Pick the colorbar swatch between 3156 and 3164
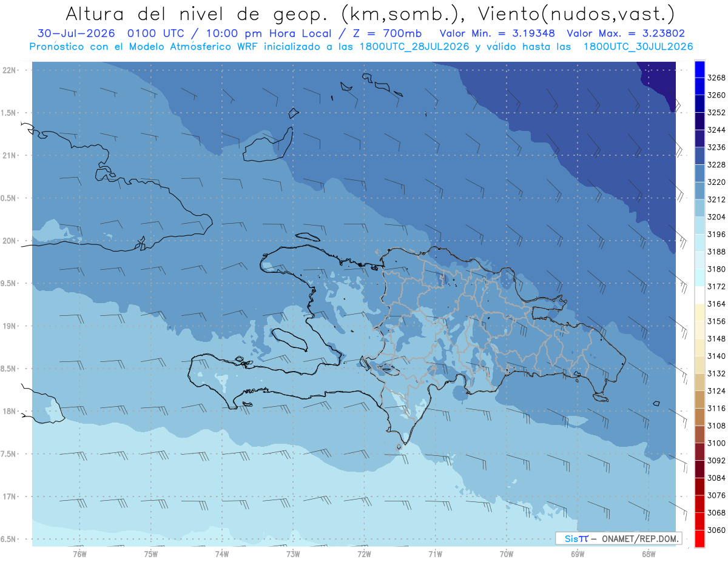This screenshot has height=562, width=728. 699,313
